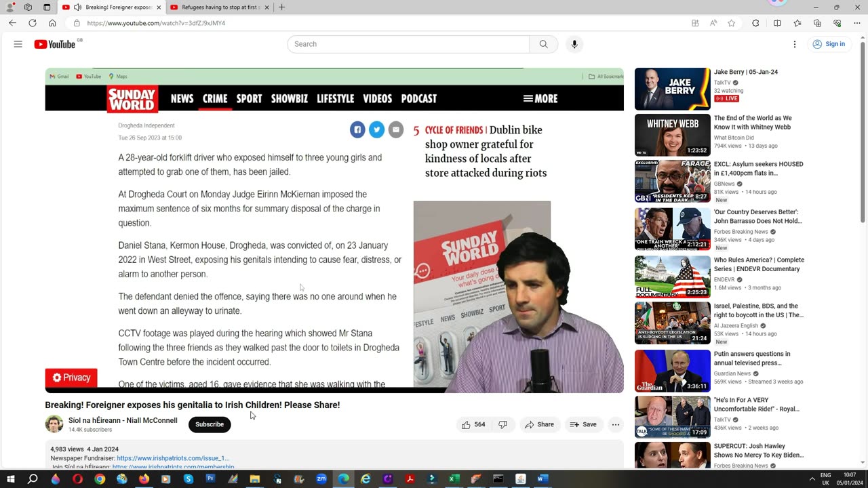
Task: Toggle browser split screen view
Action: coord(777,23)
